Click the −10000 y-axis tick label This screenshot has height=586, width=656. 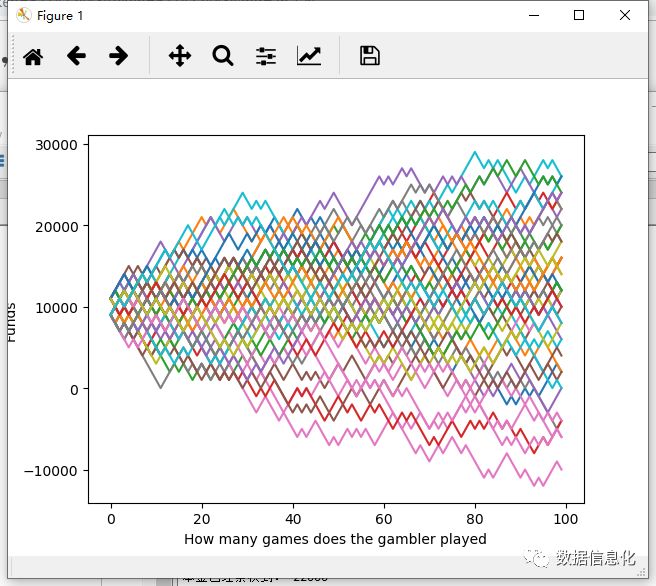(51, 471)
